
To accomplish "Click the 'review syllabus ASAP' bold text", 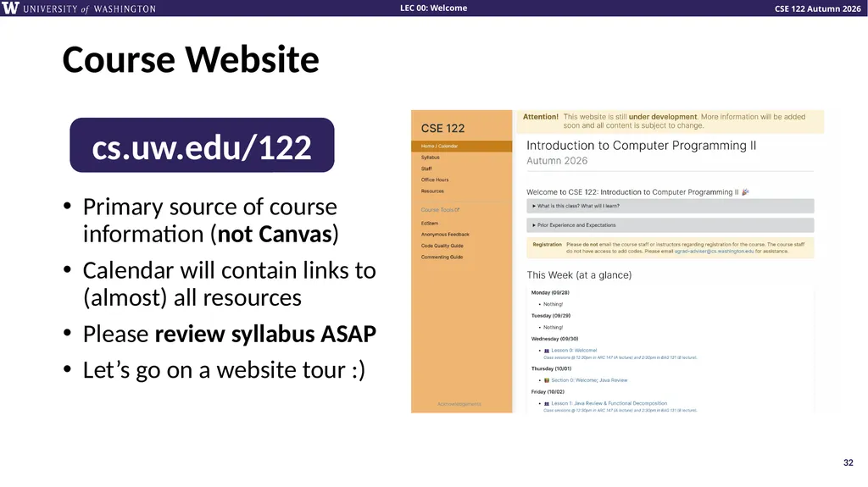I will (x=265, y=335).
